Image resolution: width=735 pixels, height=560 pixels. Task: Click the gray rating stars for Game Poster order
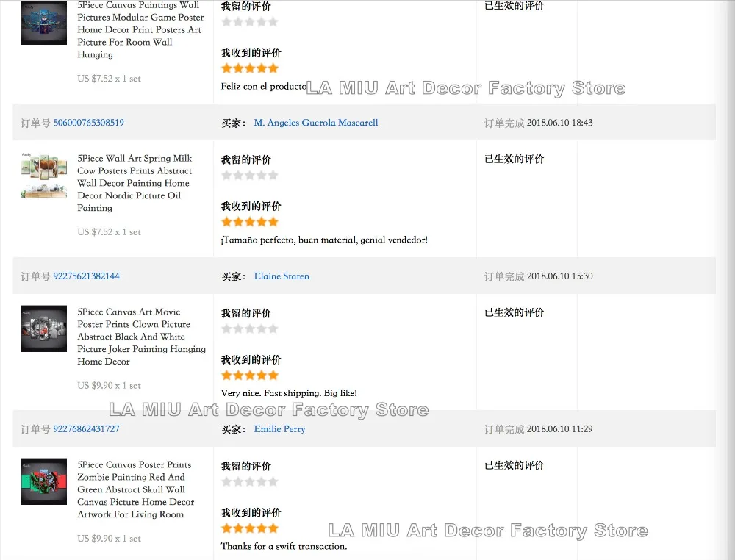coord(250,22)
